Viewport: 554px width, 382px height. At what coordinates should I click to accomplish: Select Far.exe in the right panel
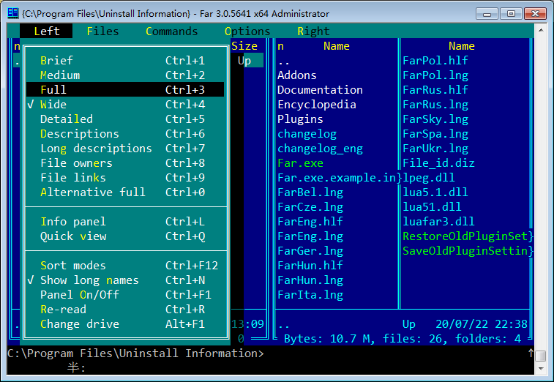click(300, 163)
